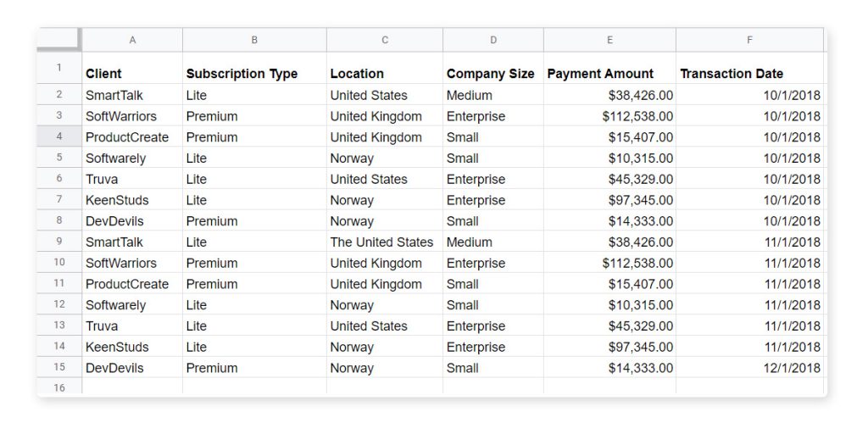Click the Payment Amount header cell
Image resolution: width=868 pixels, height=434 pixels.
tap(610, 68)
